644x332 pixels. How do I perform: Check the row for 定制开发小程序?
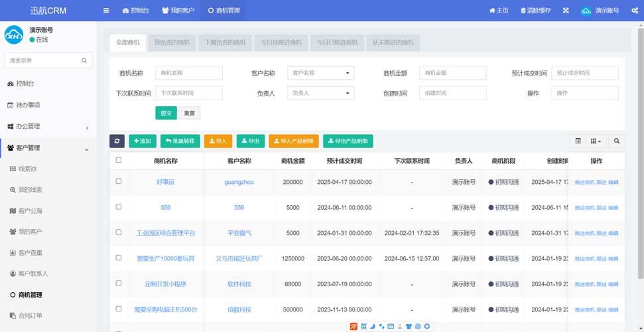point(119,283)
